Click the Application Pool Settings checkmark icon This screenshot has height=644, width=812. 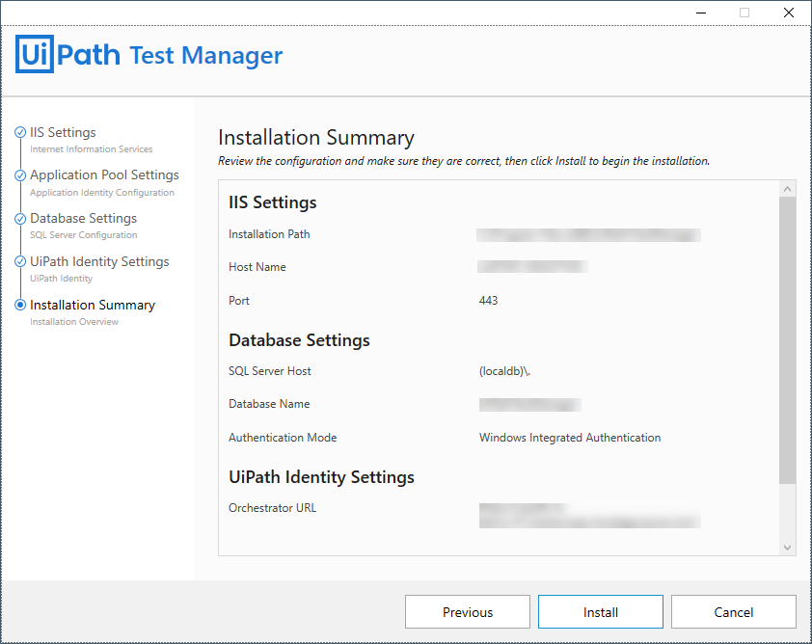coord(20,175)
